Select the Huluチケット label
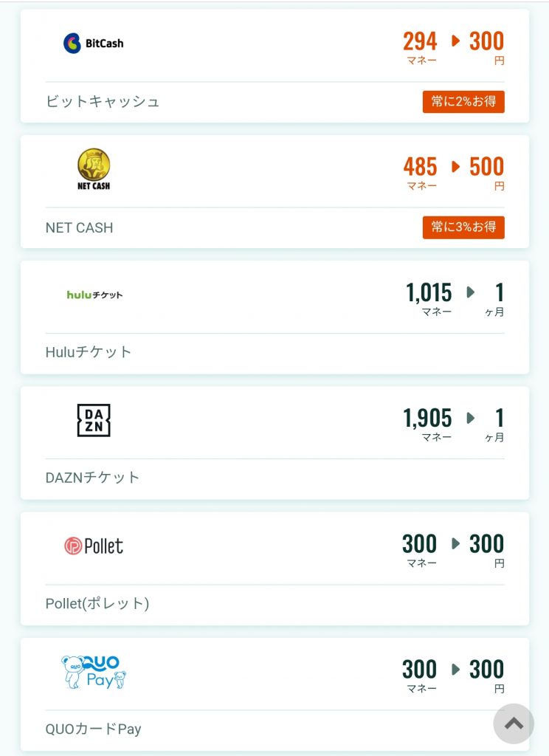Image resolution: width=549 pixels, height=756 pixels. [89, 352]
